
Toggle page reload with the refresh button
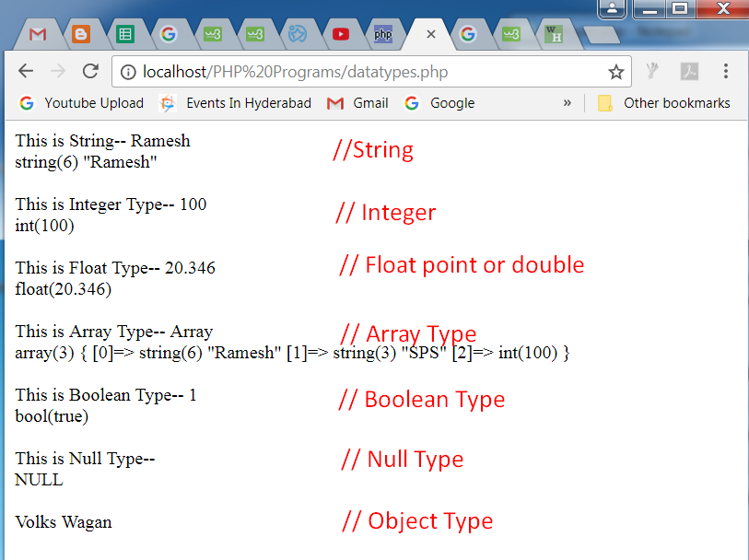(89, 70)
